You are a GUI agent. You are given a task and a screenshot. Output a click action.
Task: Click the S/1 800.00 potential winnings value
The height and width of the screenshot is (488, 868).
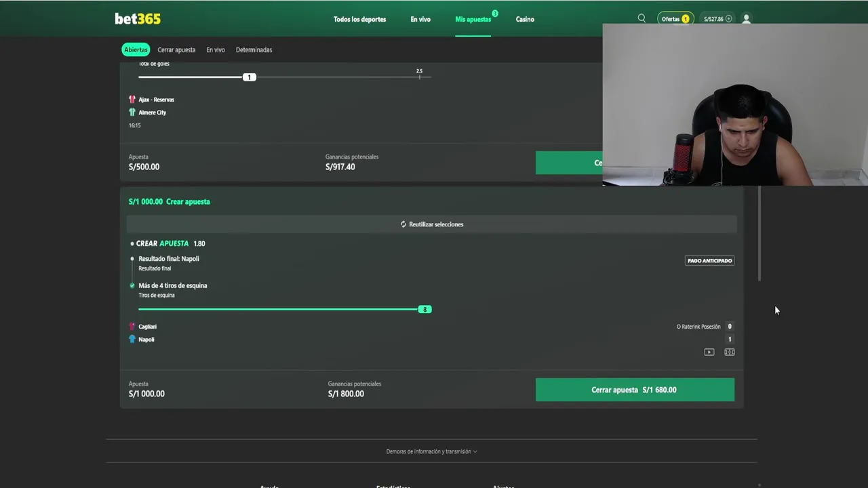(346, 394)
